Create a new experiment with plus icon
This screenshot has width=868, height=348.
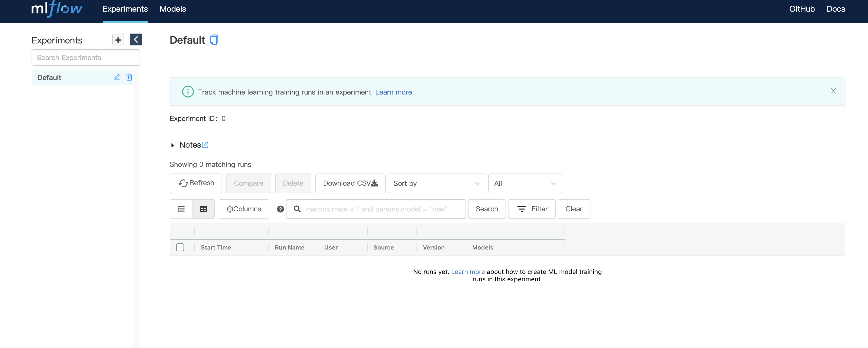pos(118,40)
